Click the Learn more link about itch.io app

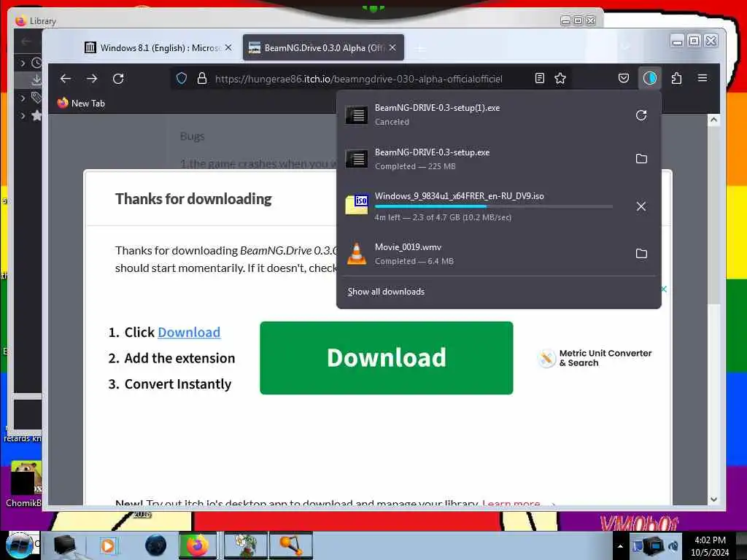[x=511, y=502]
